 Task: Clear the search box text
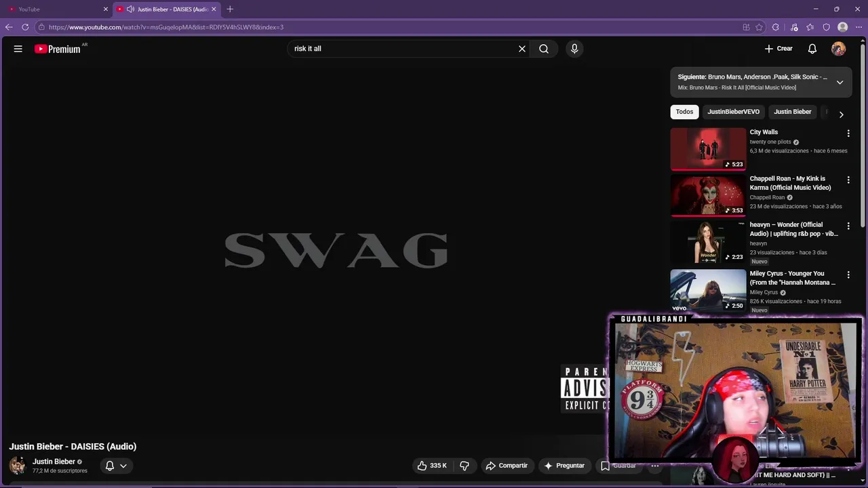tap(522, 49)
